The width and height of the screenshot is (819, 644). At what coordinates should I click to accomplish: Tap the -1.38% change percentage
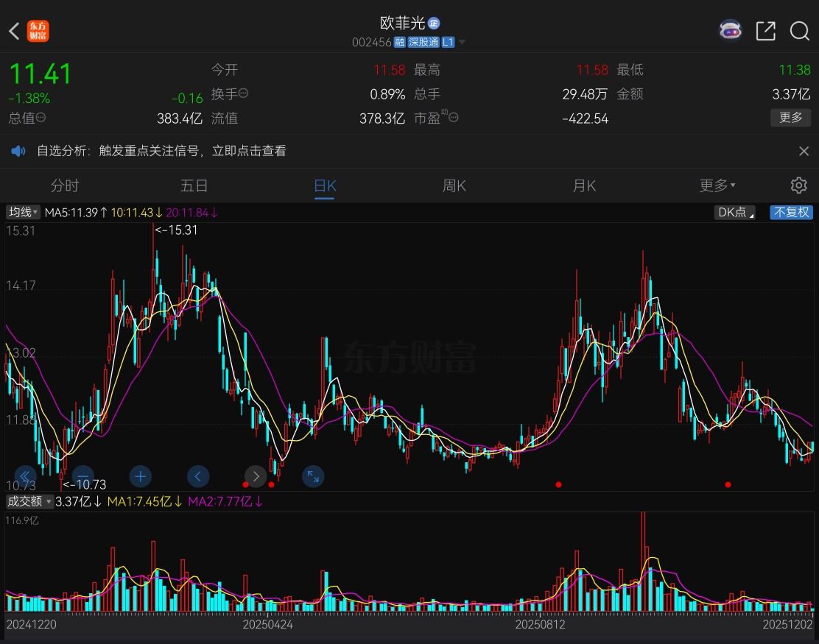coord(29,98)
